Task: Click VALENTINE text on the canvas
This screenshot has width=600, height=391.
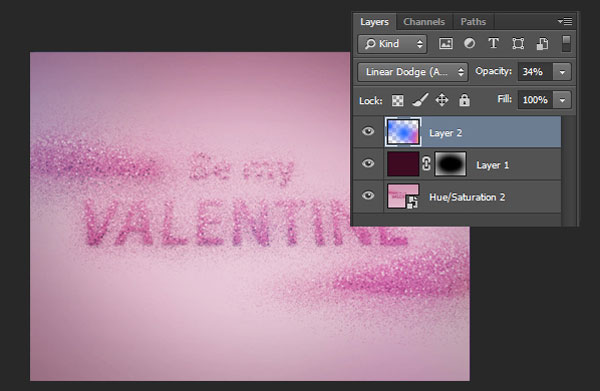Action: 245,224
